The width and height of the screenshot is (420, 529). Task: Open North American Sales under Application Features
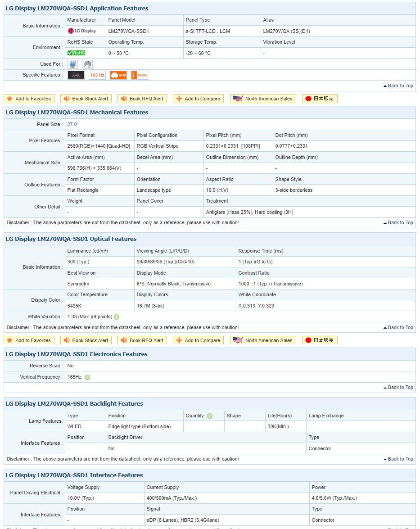(x=263, y=99)
